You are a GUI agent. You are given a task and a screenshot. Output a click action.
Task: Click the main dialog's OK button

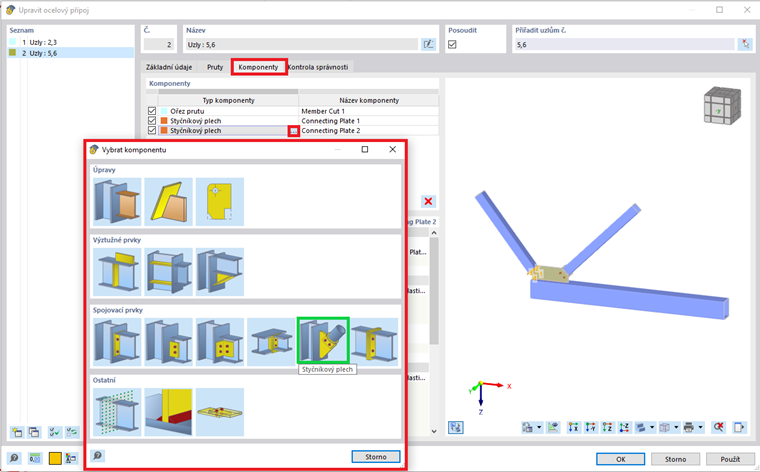click(620, 459)
